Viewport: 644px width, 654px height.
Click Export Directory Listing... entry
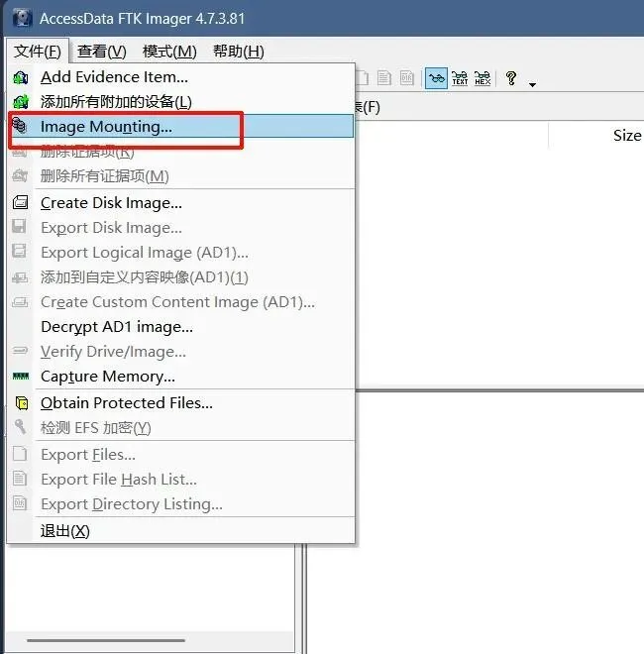181,503
